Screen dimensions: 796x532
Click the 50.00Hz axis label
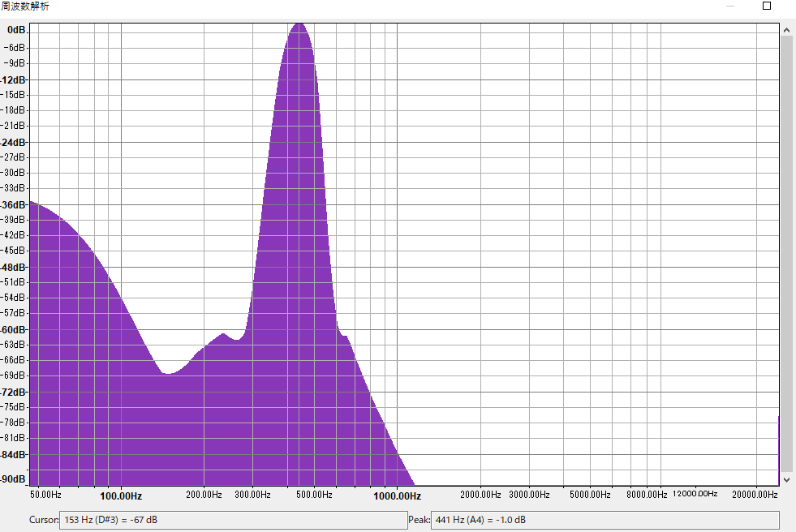pyautogui.click(x=45, y=495)
